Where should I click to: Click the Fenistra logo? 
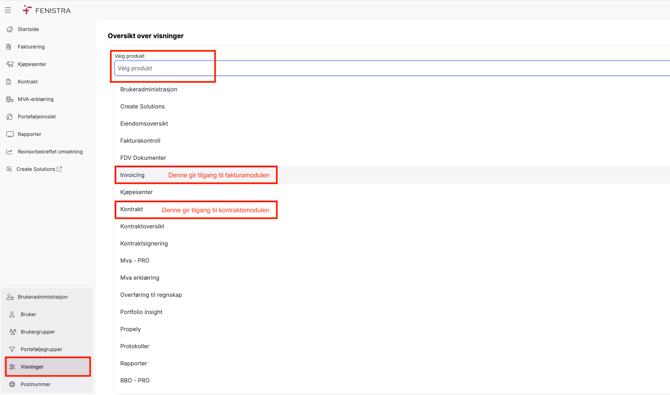(47, 10)
